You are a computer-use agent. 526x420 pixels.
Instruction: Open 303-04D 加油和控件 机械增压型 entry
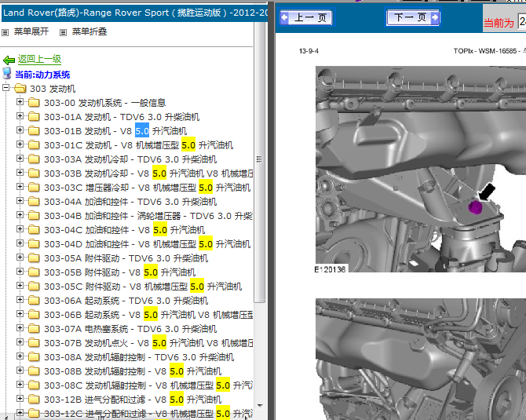click(148, 244)
